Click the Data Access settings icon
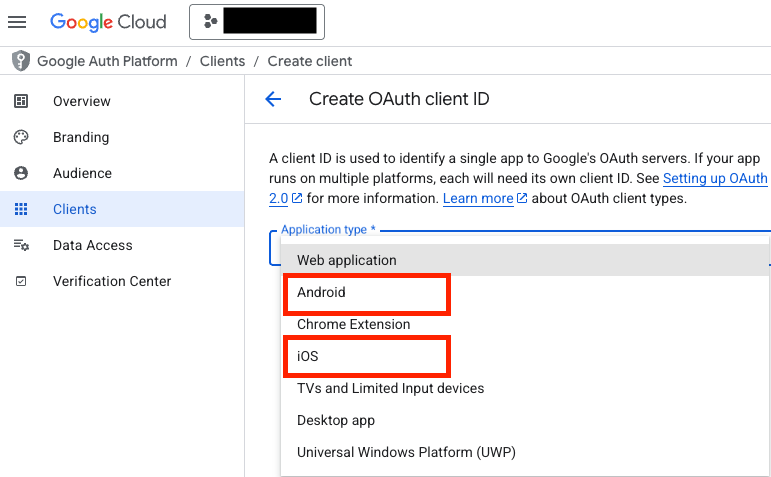The width and height of the screenshot is (771, 477). tap(20, 245)
